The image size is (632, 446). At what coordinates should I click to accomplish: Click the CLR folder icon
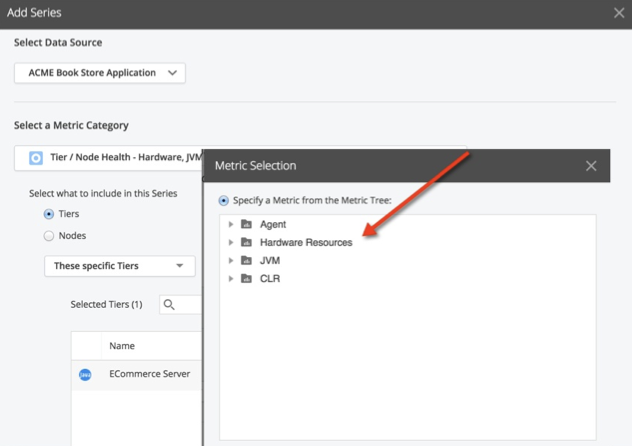(x=246, y=278)
